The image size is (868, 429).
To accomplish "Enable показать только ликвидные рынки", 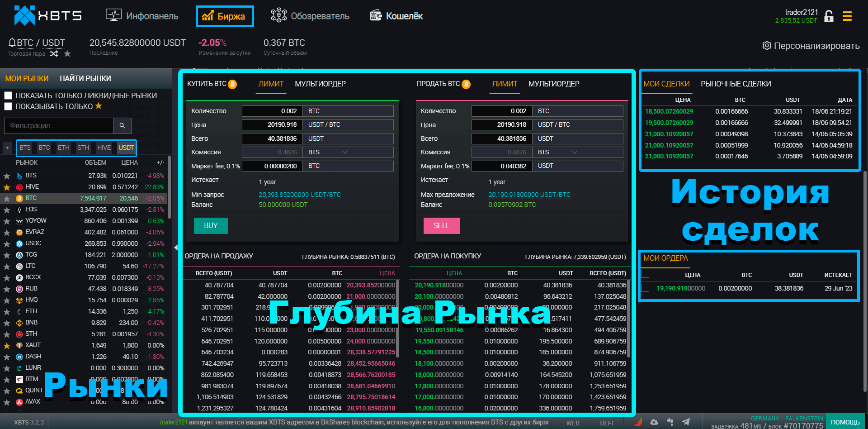I will coord(8,95).
